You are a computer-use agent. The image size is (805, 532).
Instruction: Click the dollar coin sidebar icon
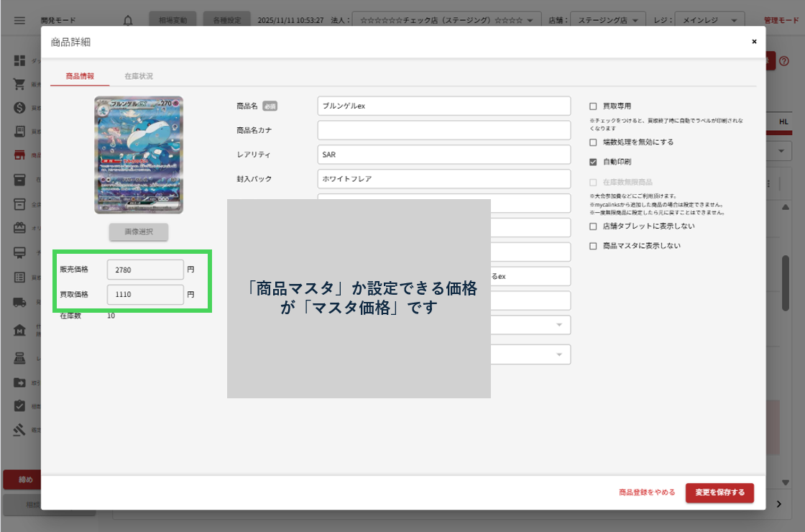pos(19,108)
